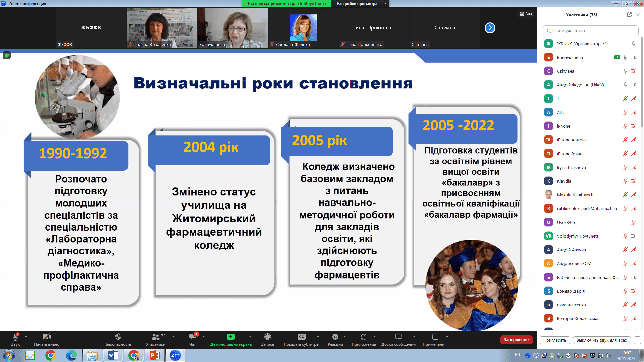Unmute User-205 microphone

(633, 222)
